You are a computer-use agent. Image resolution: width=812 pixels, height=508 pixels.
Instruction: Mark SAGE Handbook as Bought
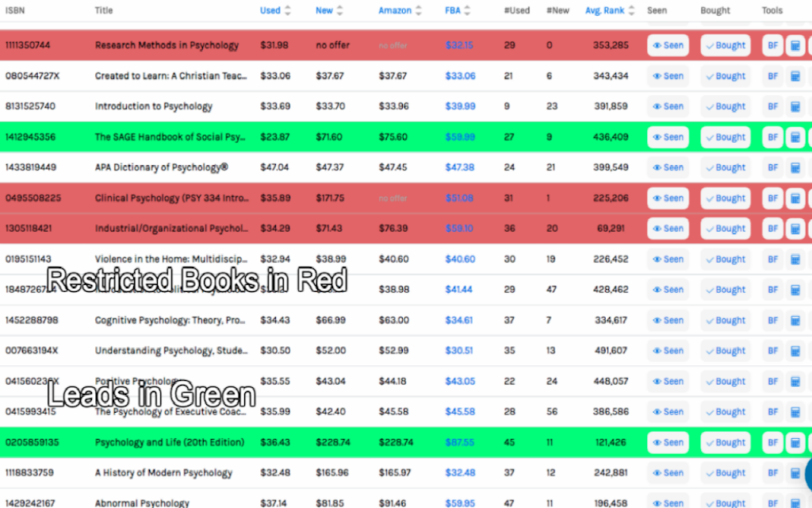click(726, 137)
